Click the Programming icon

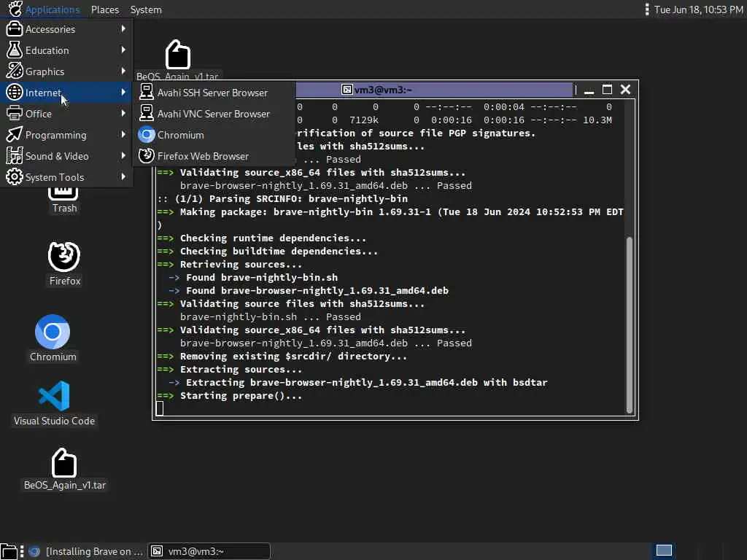15,135
